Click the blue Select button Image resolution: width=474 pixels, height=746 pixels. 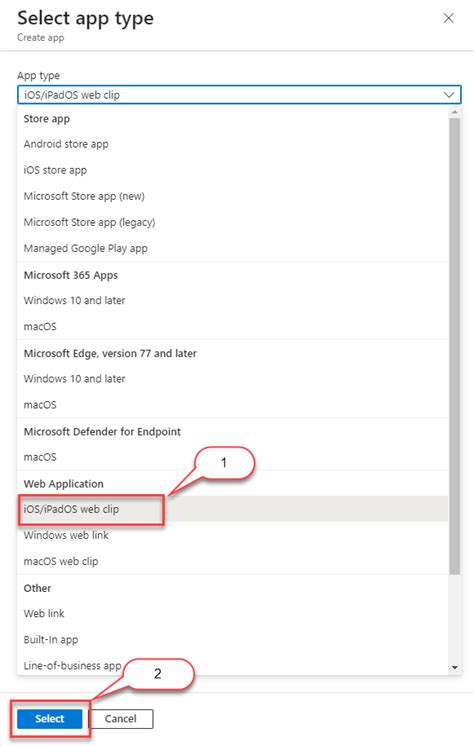(49, 718)
